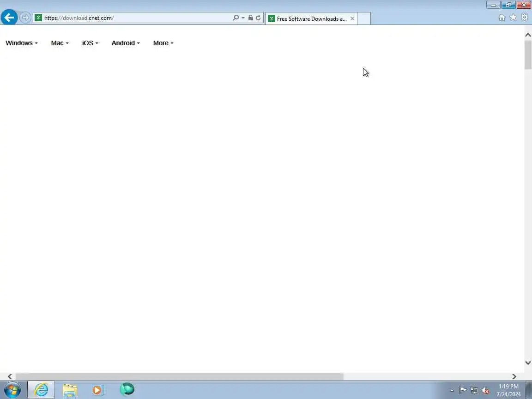Click the Internet Explorer taskbar icon

[x=41, y=390]
